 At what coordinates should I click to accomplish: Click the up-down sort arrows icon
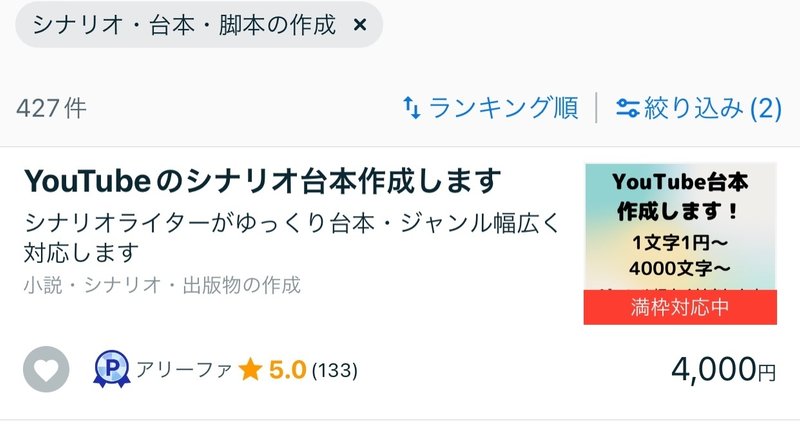(412, 108)
